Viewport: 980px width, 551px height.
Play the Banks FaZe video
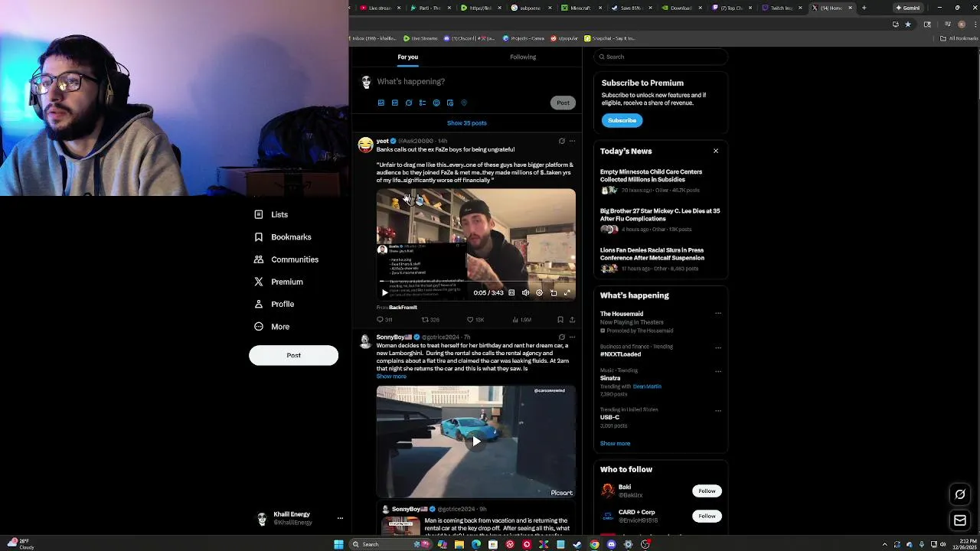tap(384, 293)
